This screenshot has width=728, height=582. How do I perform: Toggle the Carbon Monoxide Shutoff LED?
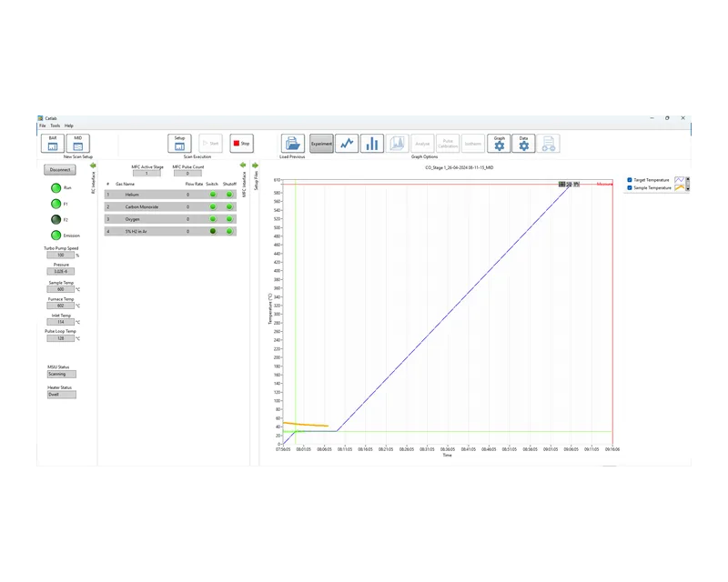pos(229,207)
